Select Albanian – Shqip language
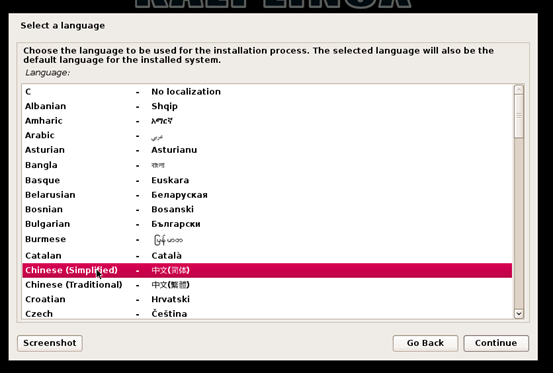The height and width of the screenshot is (373, 553). click(267, 106)
